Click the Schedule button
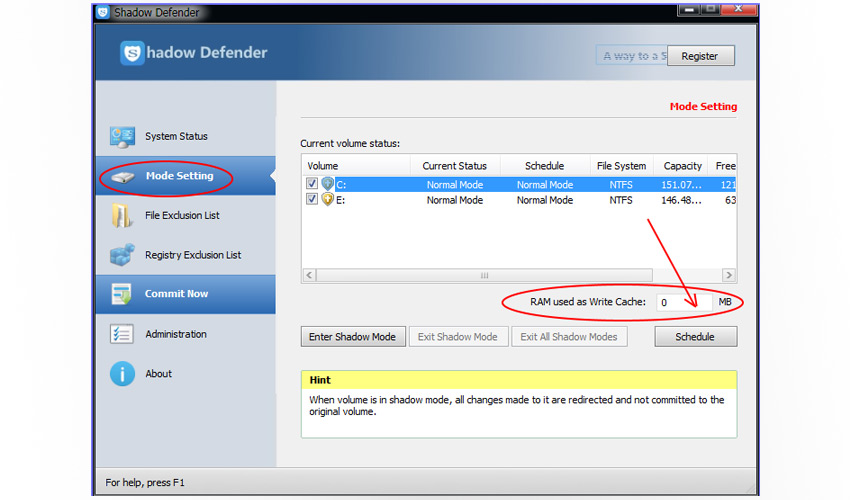 (x=696, y=337)
